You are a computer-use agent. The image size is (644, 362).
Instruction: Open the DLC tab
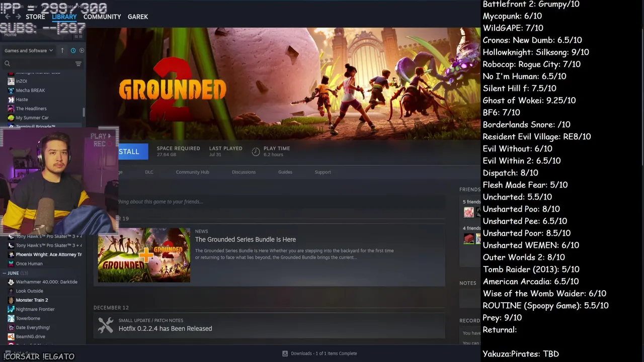pos(149,172)
